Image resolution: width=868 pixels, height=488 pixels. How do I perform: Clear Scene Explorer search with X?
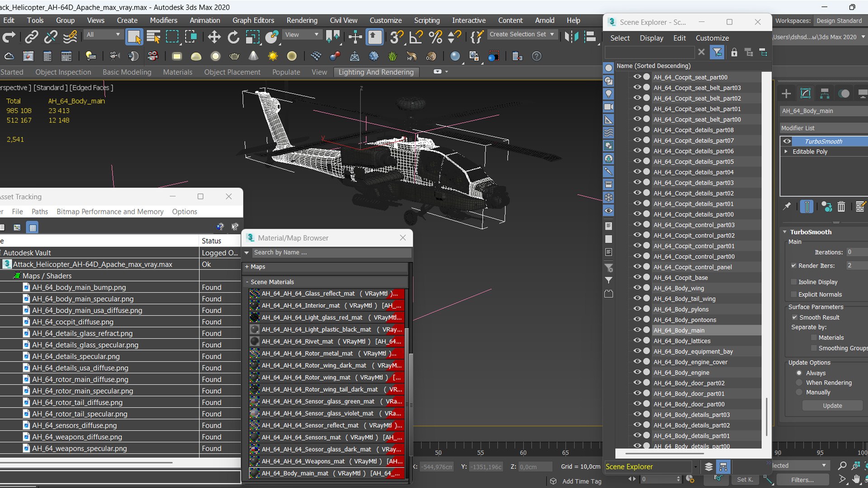point(701,52)
